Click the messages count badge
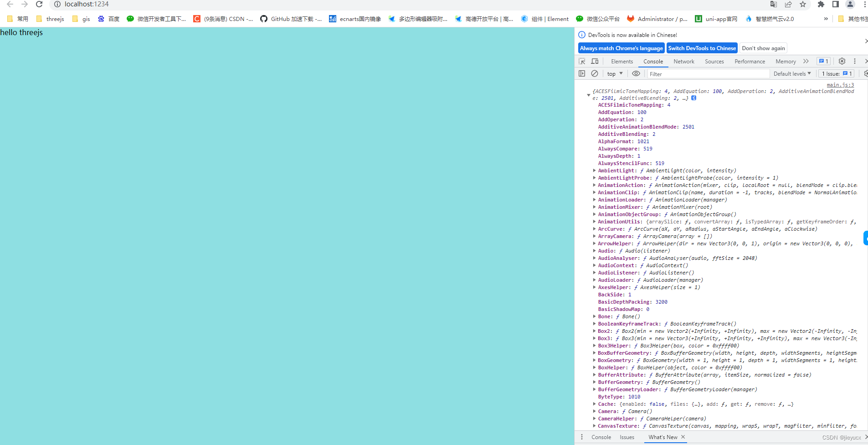This screenshot has height=445, width=868. (x=823, y=61)
